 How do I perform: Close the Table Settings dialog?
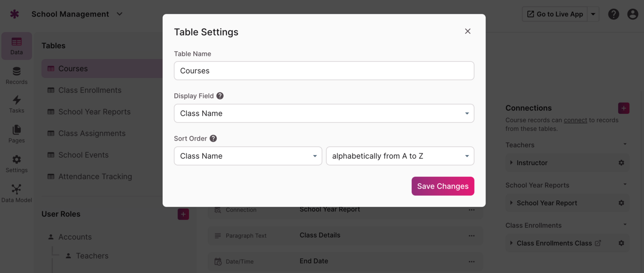468,31
